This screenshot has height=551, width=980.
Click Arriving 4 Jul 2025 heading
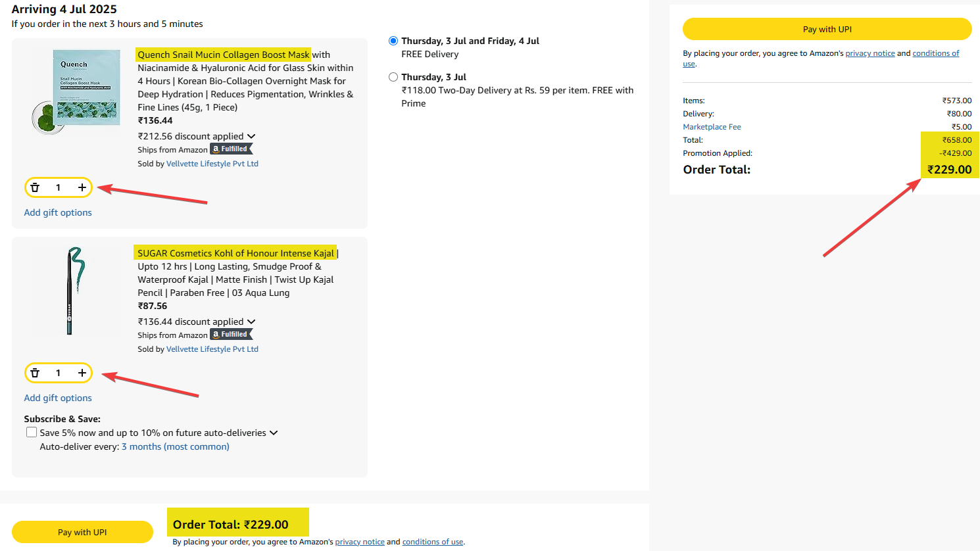[64, 9]
